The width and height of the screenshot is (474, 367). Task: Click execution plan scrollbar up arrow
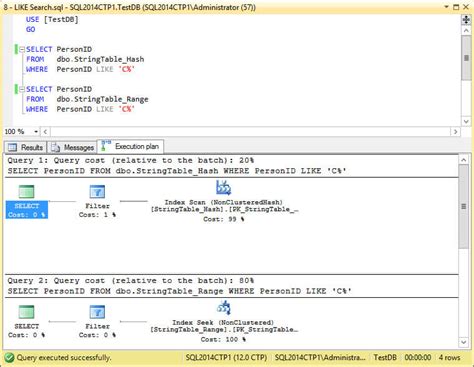click(464, 160)
